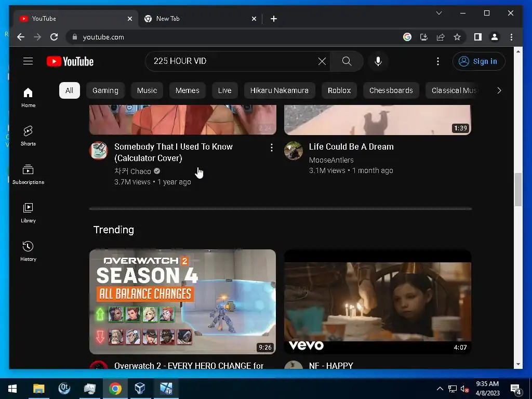
Task: Open Subscriptions in the sidebar
Action: tap(28, 175)
